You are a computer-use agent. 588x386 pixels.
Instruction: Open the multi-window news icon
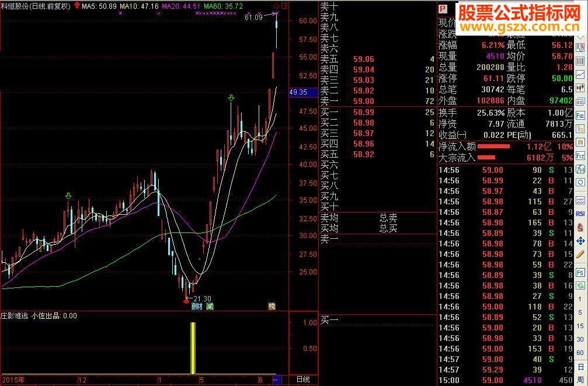[x=580, y=102]
